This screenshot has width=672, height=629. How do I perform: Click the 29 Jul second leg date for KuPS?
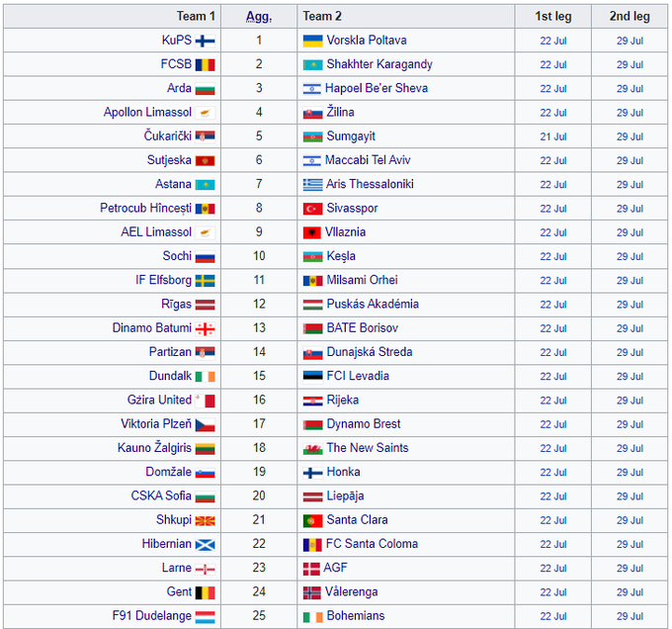630,41
